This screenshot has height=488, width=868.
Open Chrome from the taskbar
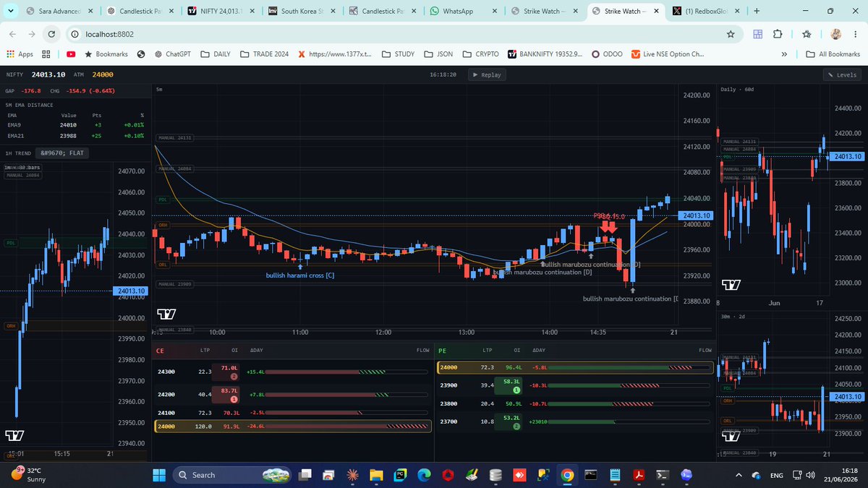(x=566, y=475)
